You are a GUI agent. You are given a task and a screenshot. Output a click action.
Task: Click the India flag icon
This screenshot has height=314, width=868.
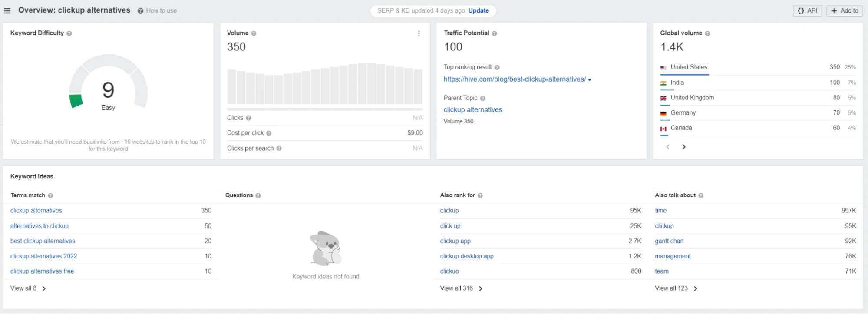click(x=663, y=83)
